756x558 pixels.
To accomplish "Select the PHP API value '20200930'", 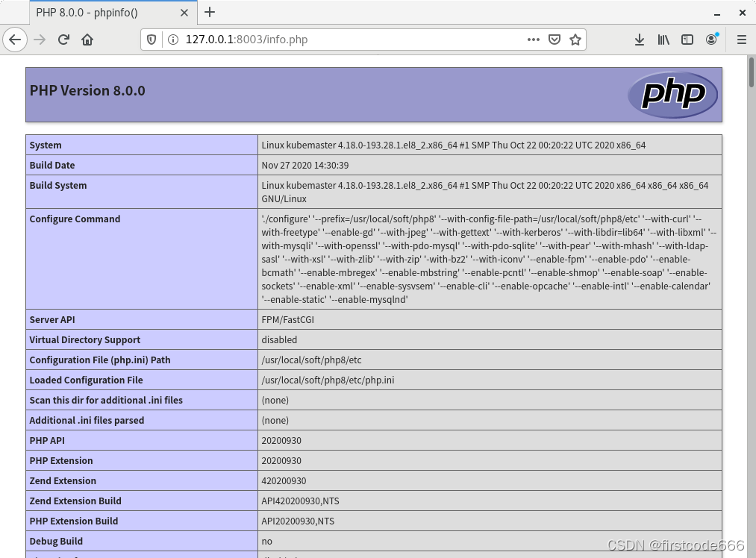I will tap(281, 440).
